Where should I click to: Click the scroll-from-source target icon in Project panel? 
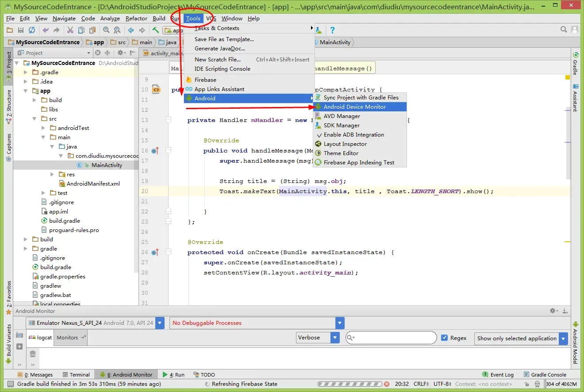point(98,53)
